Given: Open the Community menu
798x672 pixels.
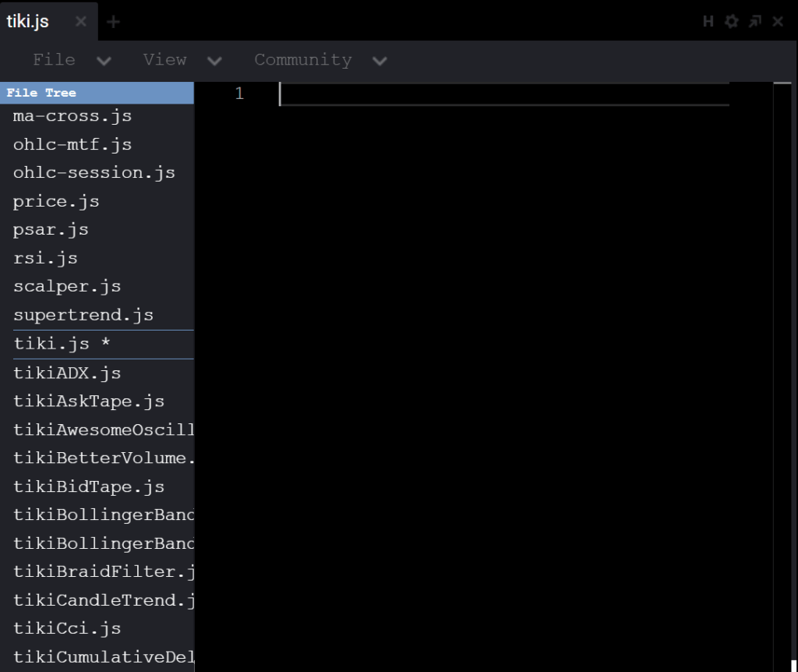Looking at the screenshot, I should (303, 59).
